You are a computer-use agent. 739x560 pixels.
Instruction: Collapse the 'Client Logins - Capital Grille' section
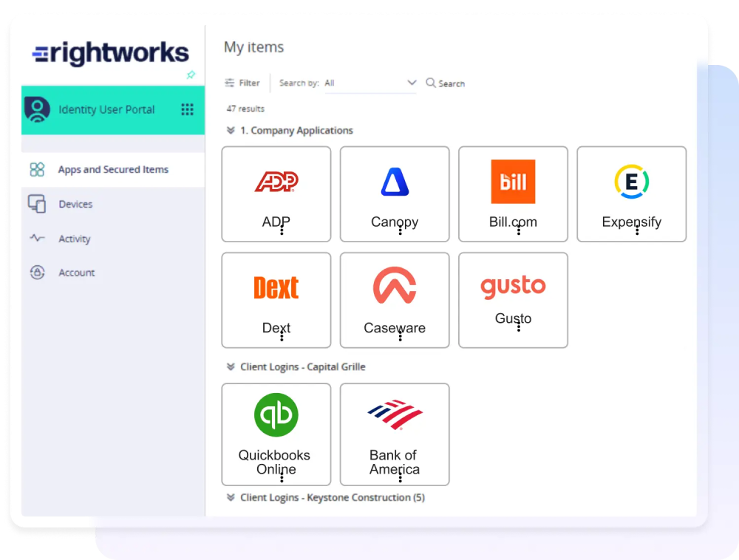(229, 366)
